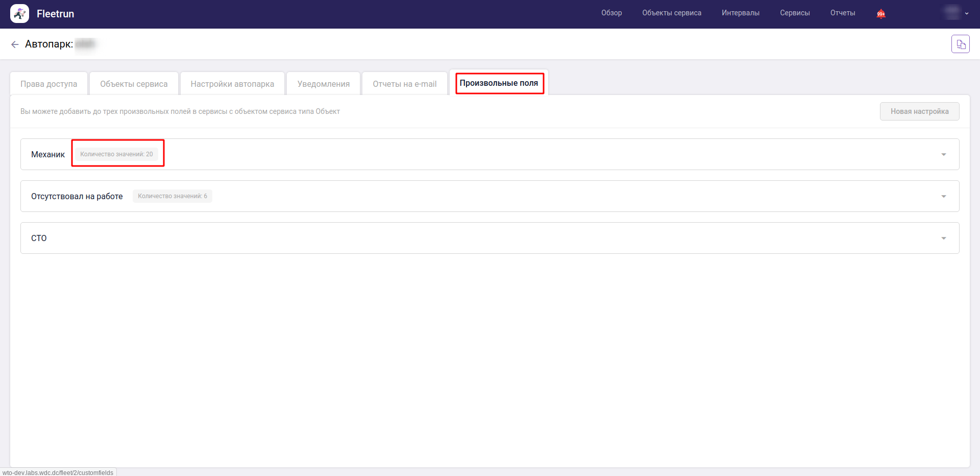Open Сервисы in the top navigation

[794, 13]
